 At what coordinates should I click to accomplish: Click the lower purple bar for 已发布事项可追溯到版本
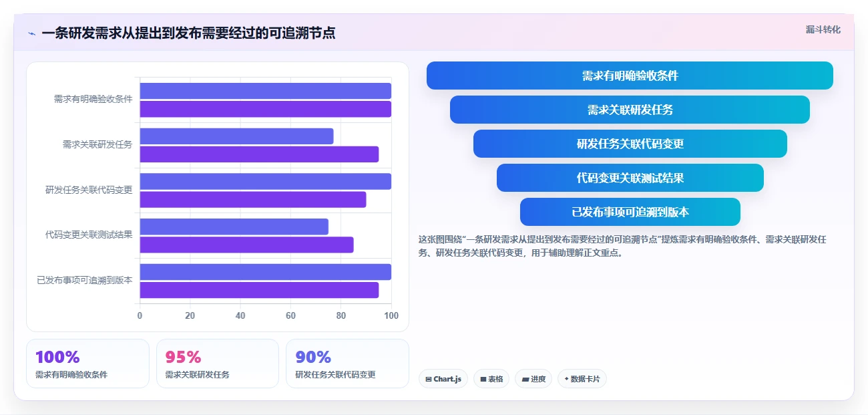tap(259, 290)
